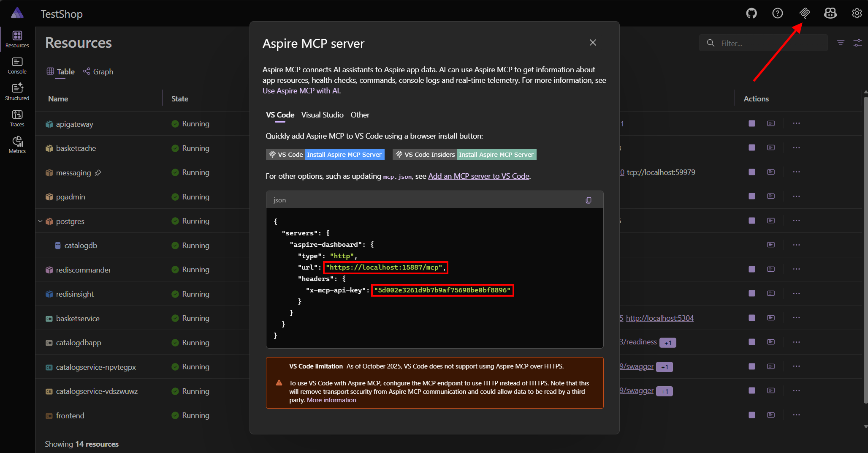Collapse the postgres resource group

40,221
